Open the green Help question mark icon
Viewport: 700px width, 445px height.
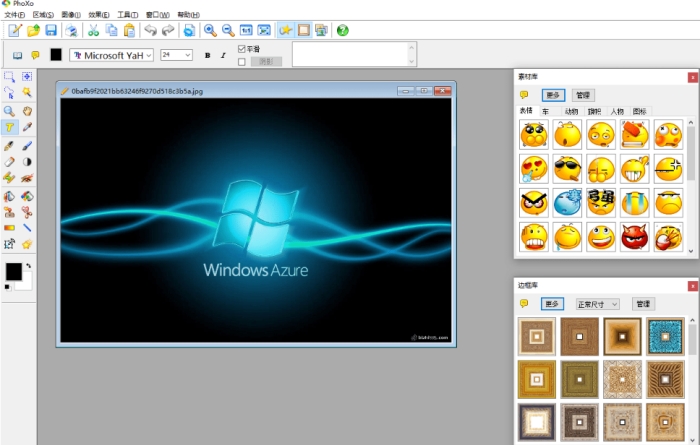point(343,31)
